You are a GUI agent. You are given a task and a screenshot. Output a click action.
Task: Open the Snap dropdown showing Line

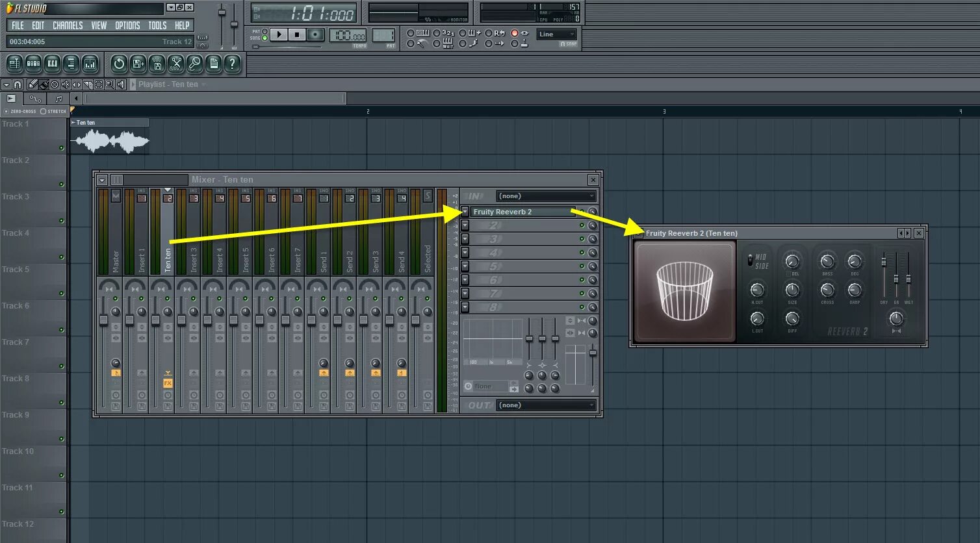coord(557,34)
